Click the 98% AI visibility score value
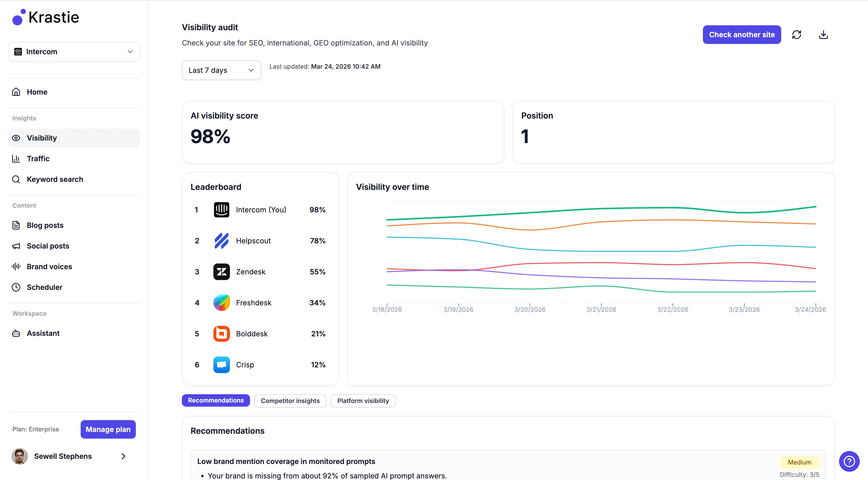 pyautogui.click(x=210, y=136)
